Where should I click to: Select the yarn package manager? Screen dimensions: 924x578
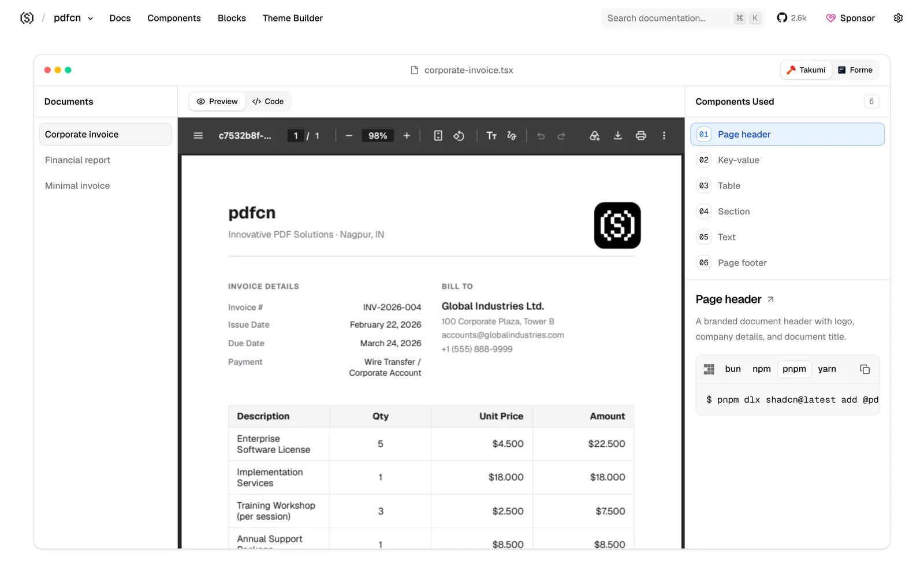(x=827, y=369)
